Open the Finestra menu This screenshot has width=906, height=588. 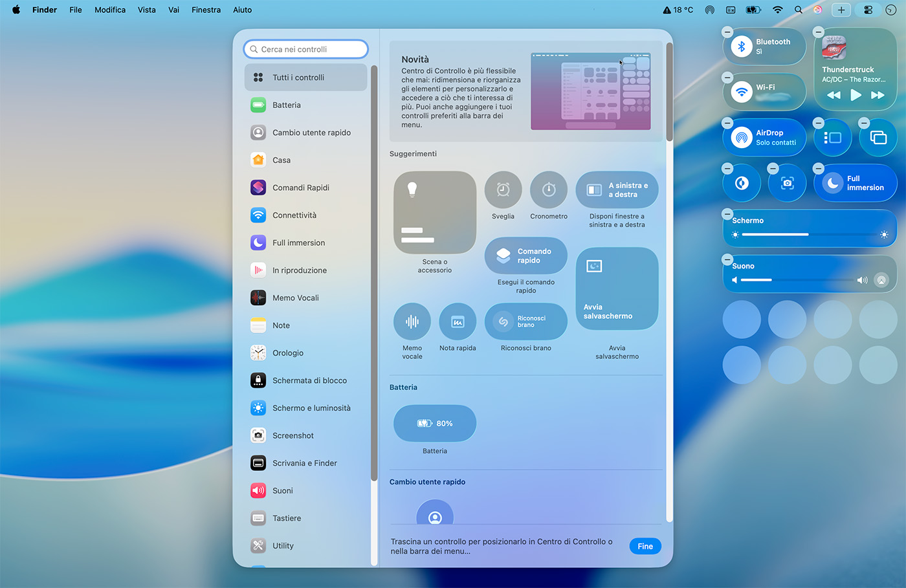click(206, 10)
